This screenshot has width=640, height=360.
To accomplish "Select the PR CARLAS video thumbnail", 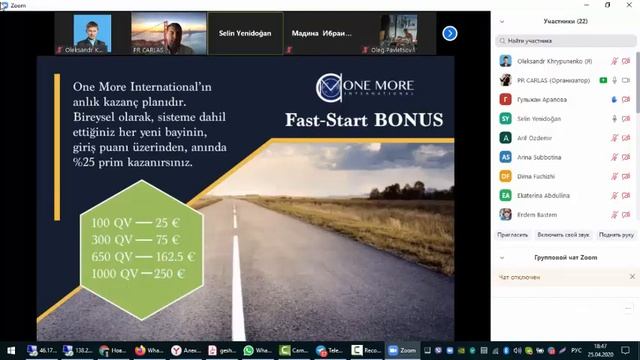I will 169,33.
